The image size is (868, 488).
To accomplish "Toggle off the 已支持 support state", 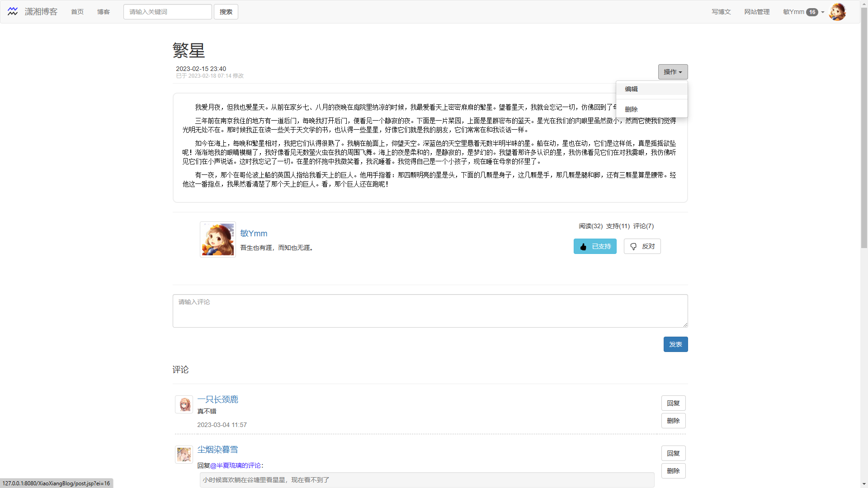I will click(x=595, y=246).
